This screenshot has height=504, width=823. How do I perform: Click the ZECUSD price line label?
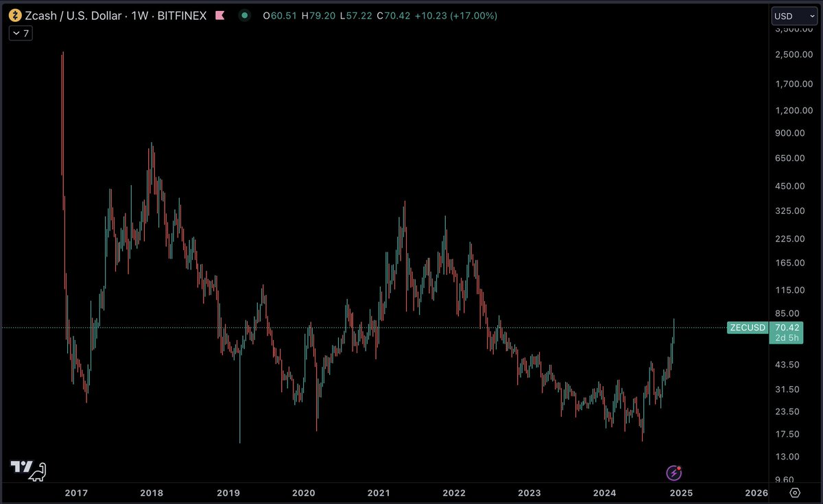pos(748,328)
